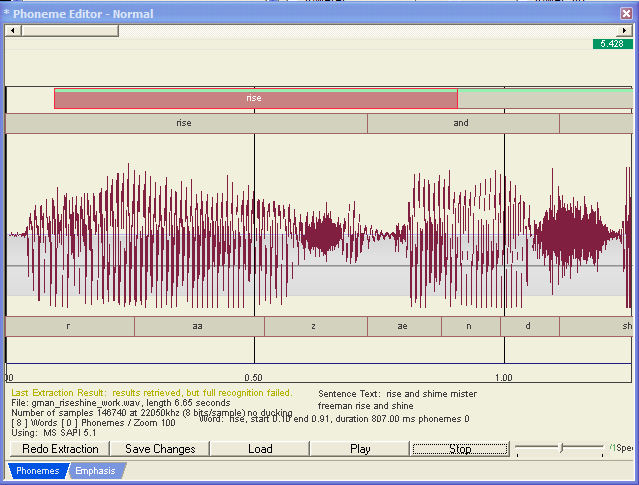639x485 pixels.
Task: Select the 'ae' phoneme segment
Action: [x=404, y=326]
